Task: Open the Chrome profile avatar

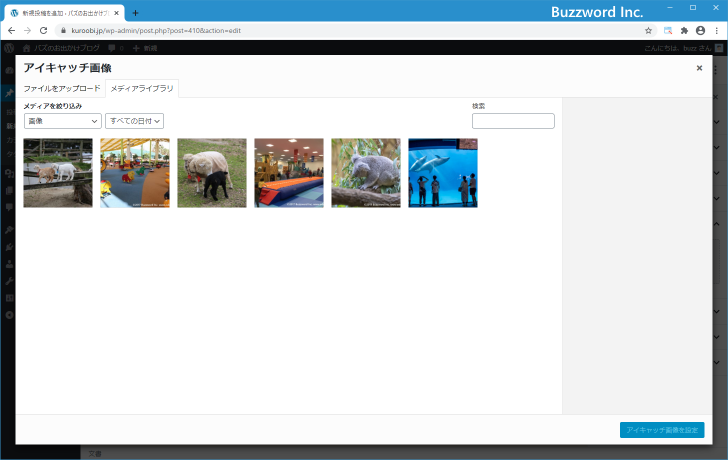Action: 700,31
